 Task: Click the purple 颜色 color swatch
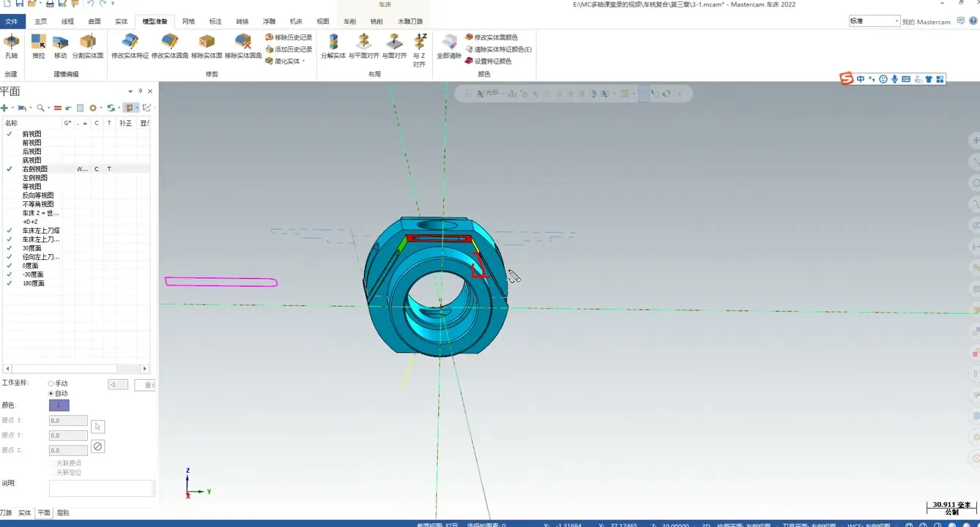coord(59,405)
